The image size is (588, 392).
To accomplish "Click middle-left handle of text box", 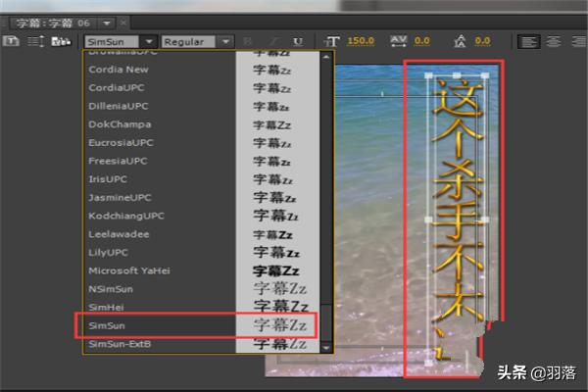I will [428, 220].
